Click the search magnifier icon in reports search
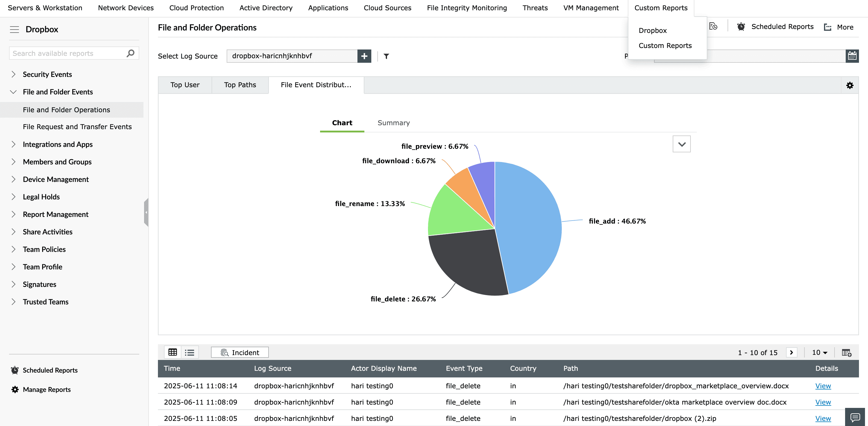The height and width of the screenshot is (426, 868). coord(131,53)
